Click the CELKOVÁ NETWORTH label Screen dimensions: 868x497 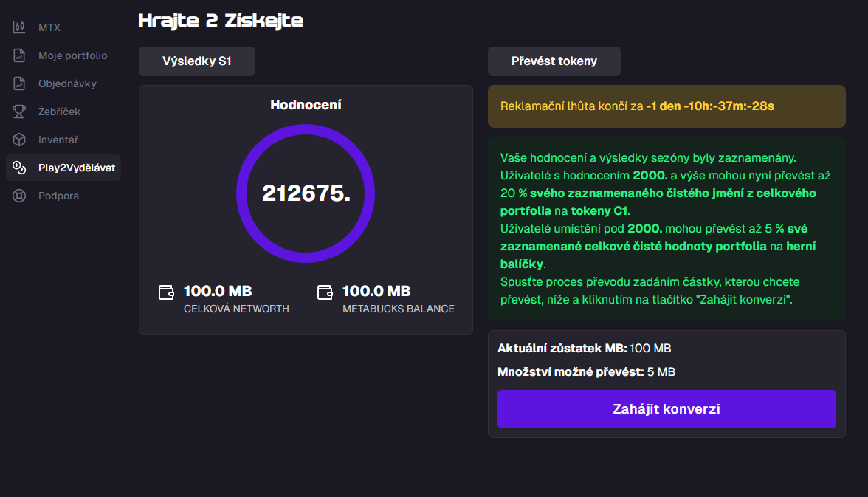[236, 309]
